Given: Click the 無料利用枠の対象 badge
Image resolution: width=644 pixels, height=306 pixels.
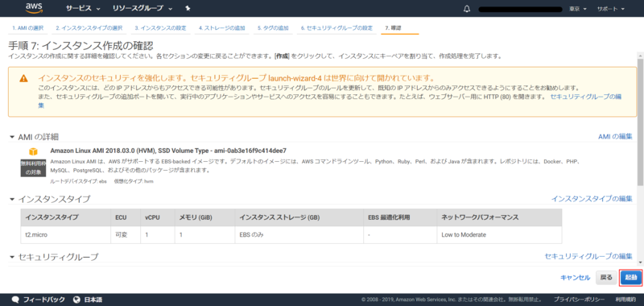Looking at the screenshot, I should 33,167.
